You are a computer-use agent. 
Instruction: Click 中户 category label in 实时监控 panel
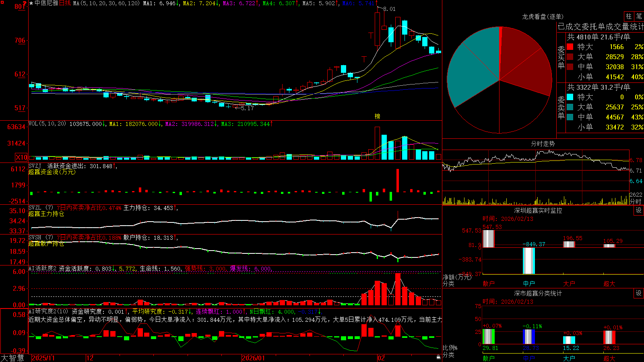click(529, 284)
